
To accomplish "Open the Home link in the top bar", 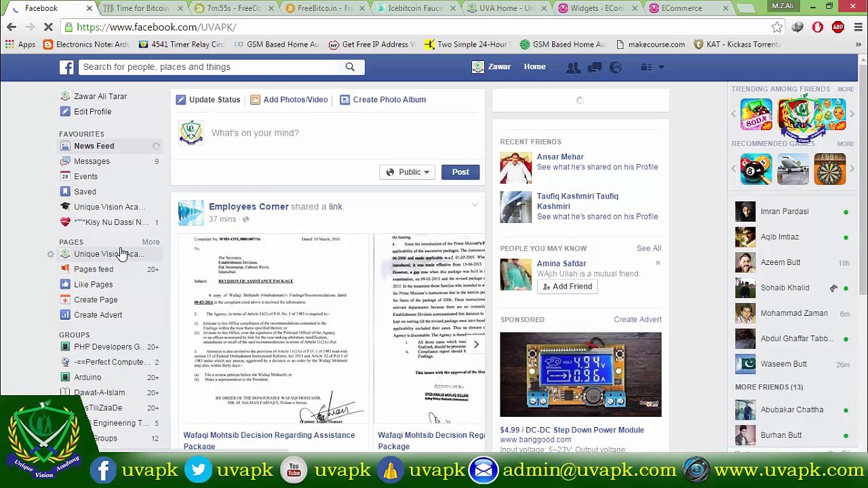I will [534, 67].
